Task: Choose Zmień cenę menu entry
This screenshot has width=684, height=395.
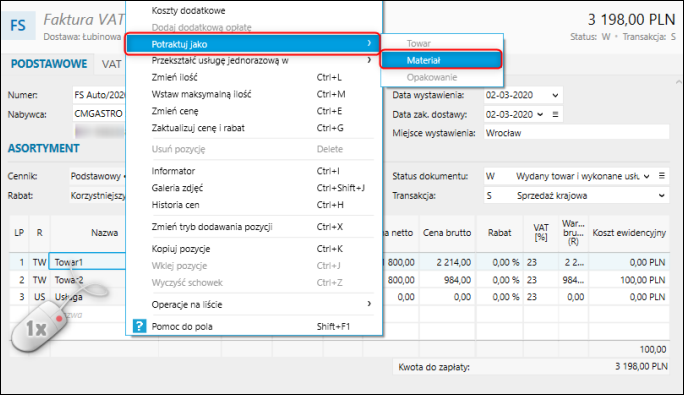Action: point(254,111)
